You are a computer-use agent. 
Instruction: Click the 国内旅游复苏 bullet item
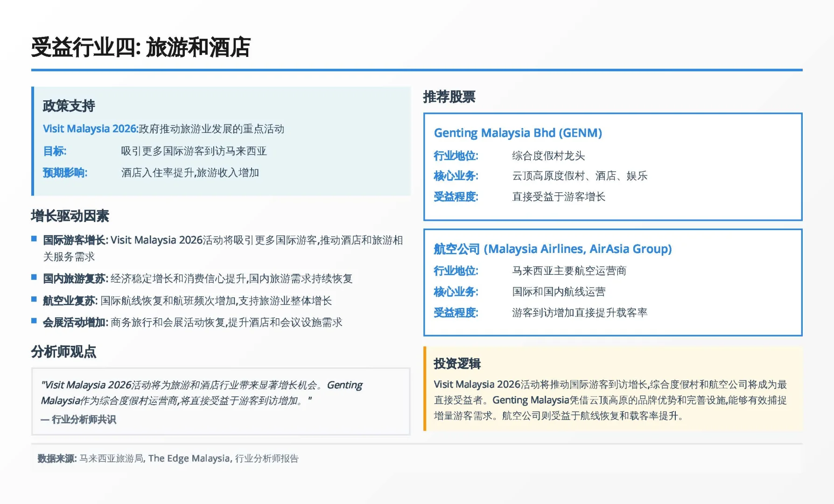(x=198, y=279)
